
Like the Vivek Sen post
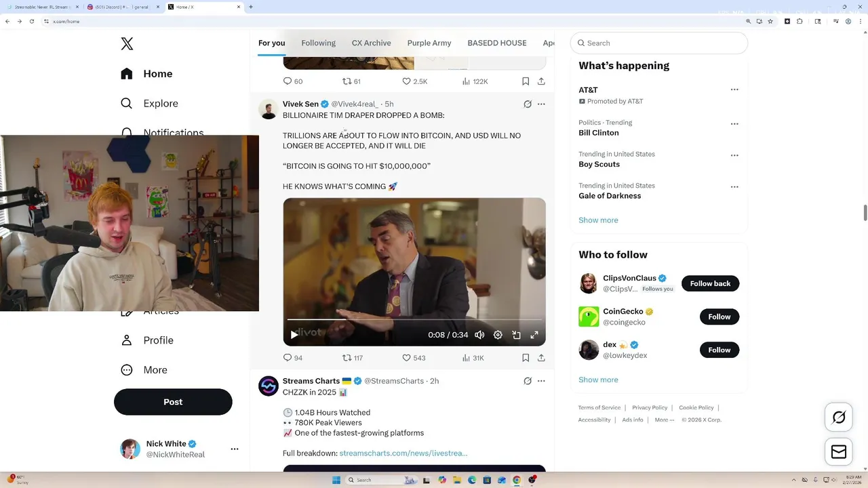click(x=407, y=358)
